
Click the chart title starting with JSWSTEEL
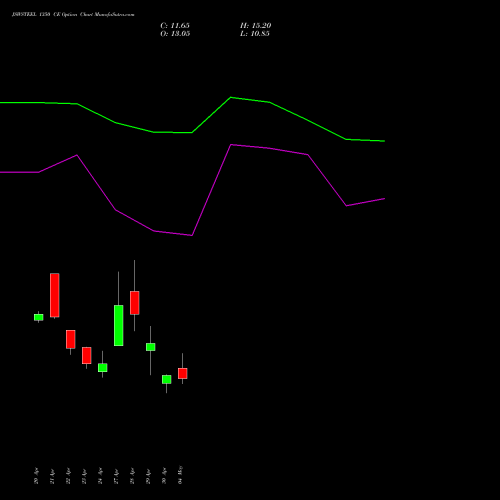[73, 15]
